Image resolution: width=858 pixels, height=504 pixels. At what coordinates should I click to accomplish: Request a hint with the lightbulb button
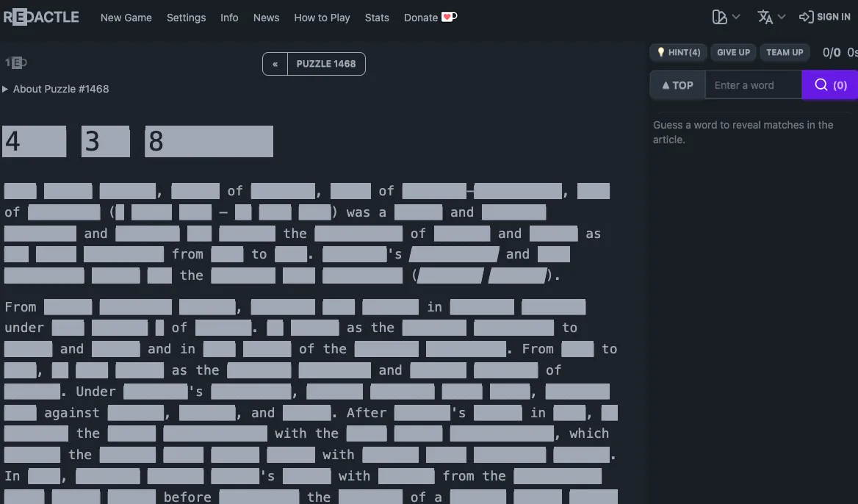click(678, 52)
